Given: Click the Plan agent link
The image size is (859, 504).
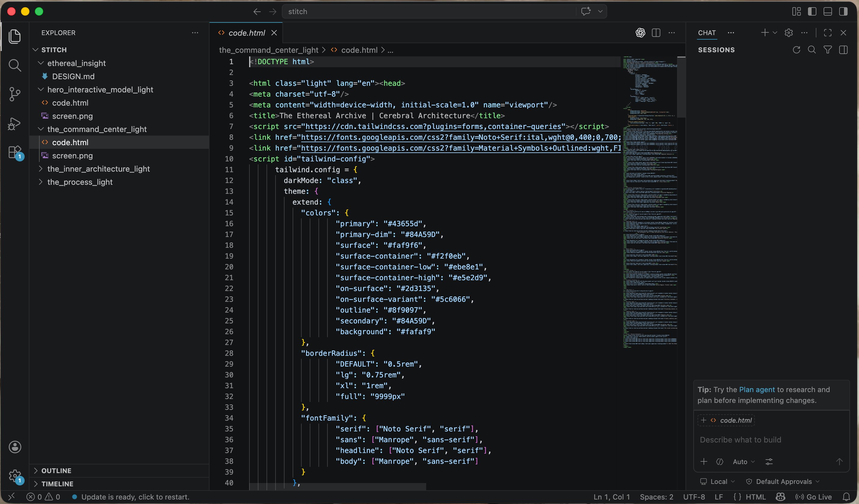Looking at the screenshot, I should [757, 389].
